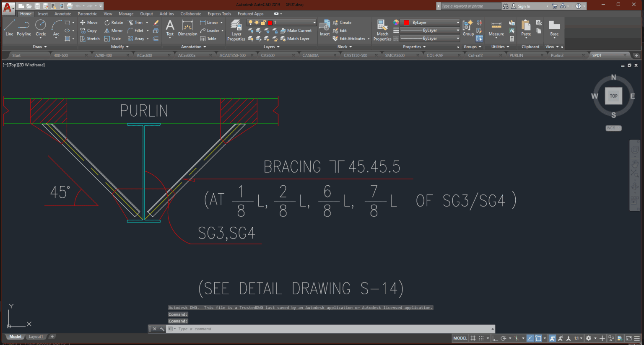Select the Dimension tool

click(x=187, y=29)
